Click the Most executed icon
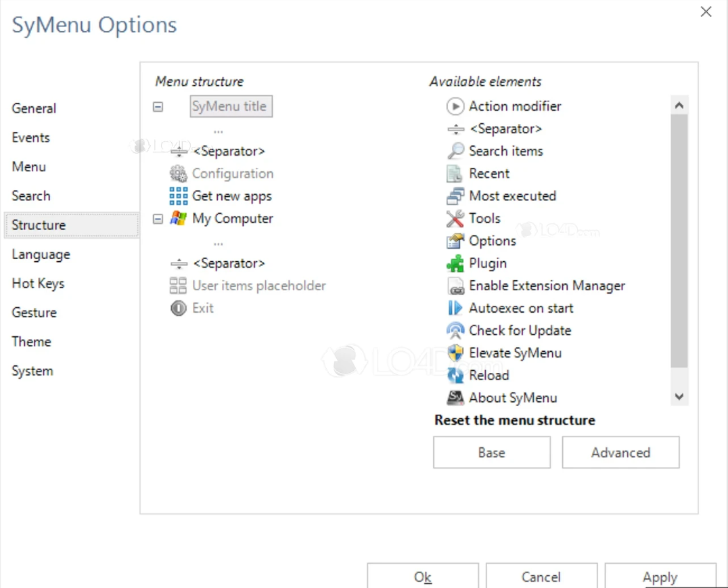Image resolution: width=728 pixels, height=588 pixels. click(x=455, y=196)
